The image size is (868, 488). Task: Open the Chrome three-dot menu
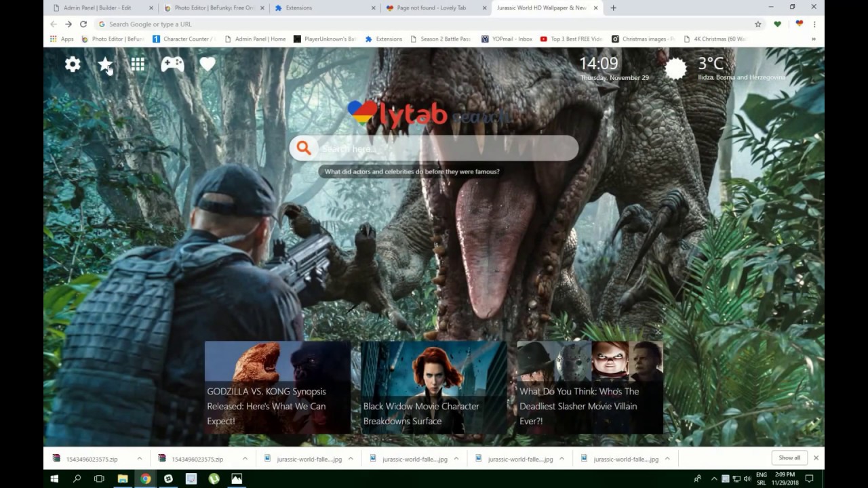click(x=814, y=24)
